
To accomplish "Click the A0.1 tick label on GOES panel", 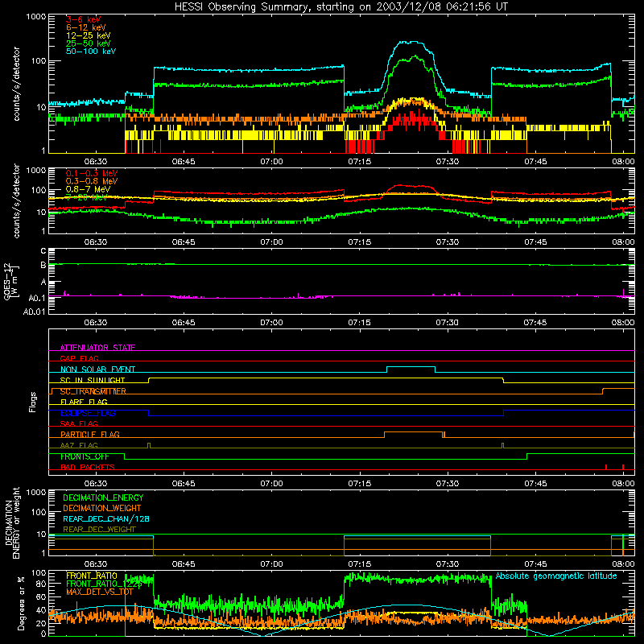I will [36, 298].
